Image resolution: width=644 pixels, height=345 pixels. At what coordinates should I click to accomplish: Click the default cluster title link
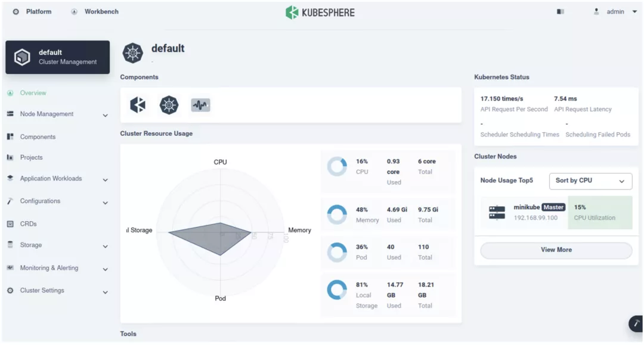pos(168,49)
